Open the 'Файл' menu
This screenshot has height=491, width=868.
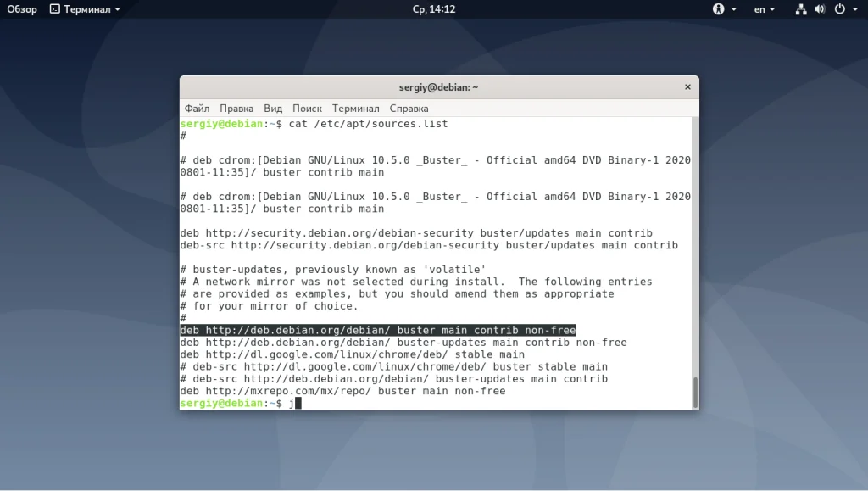197,108
